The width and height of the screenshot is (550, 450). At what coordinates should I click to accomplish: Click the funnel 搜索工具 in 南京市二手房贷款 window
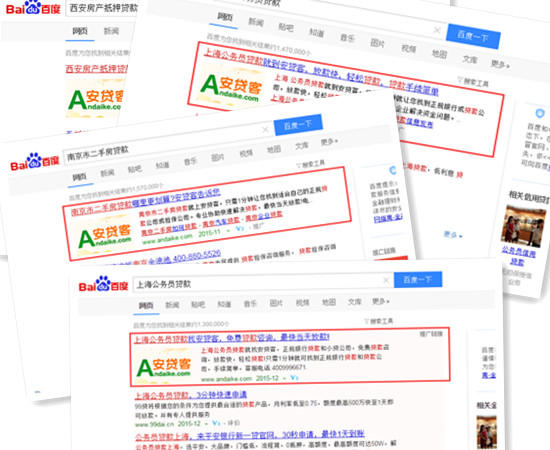(311, 164)
